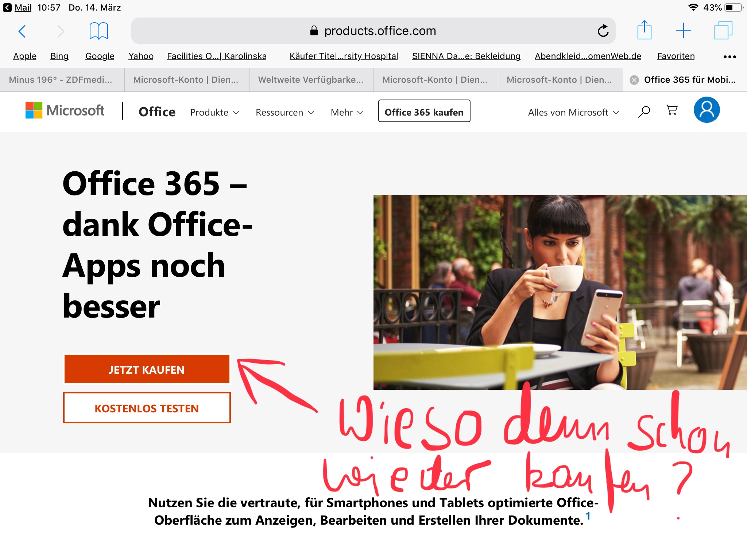Open the Favoriten bookmark folder
This screenshot has height=560, width=747.
(x=676, y=56)
